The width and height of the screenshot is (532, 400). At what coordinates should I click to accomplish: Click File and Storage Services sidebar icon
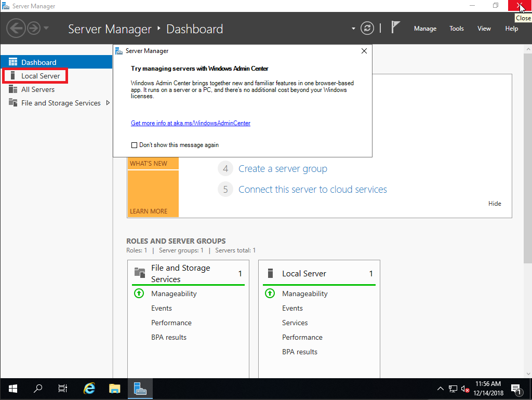(x=13, y=102)
